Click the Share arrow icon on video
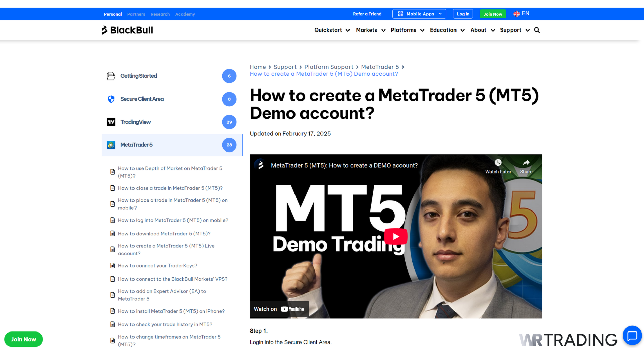Image resolution: width=644 pixels, height=362 pixels. (526, 163)
